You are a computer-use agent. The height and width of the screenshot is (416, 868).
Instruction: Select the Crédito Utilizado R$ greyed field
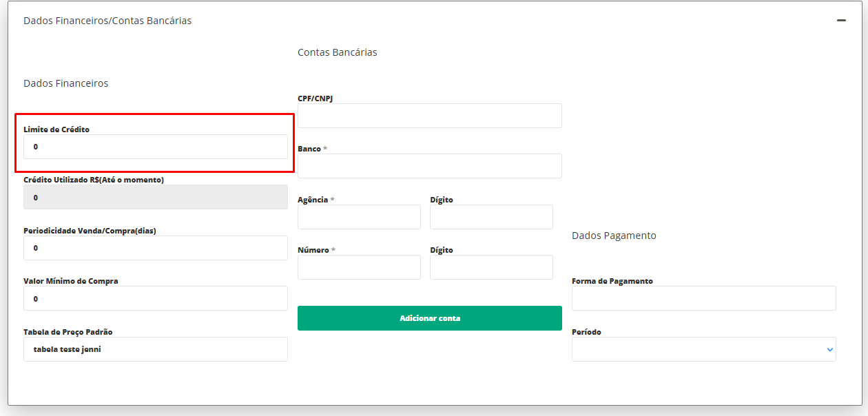(x=155, y=197)
